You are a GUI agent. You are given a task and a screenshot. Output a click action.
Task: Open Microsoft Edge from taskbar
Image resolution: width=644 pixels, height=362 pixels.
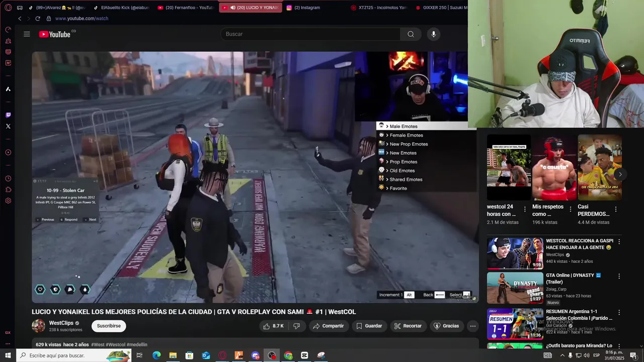156,355
